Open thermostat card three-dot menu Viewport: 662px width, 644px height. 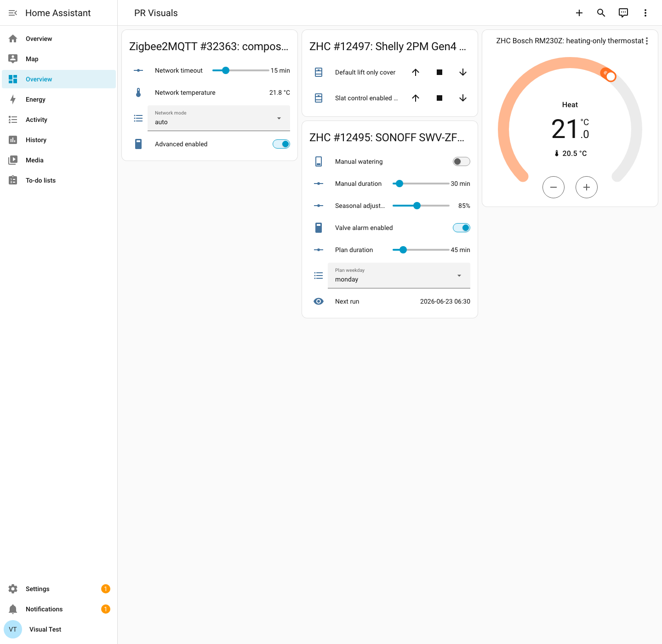[x=647, y=41]
